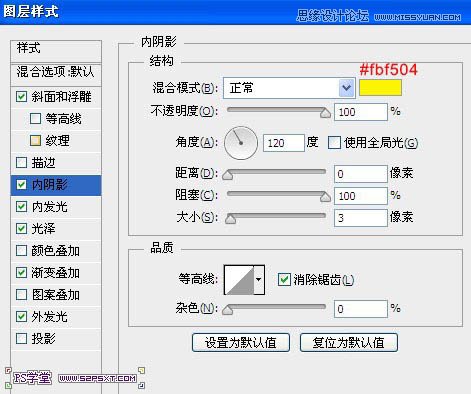471x394 pixels.
Task: Open the yellow inner shadow color swatch
Action: tap(380, 88)
